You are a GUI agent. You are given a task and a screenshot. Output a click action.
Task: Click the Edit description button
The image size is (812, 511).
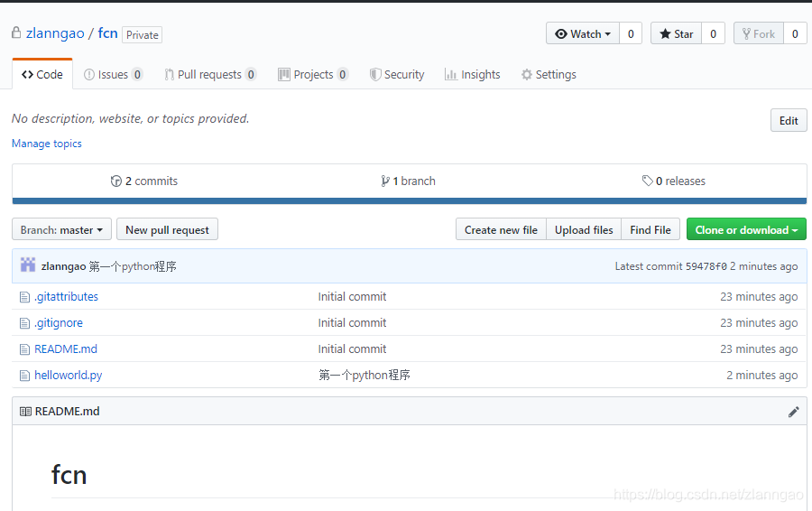point(789,120)
